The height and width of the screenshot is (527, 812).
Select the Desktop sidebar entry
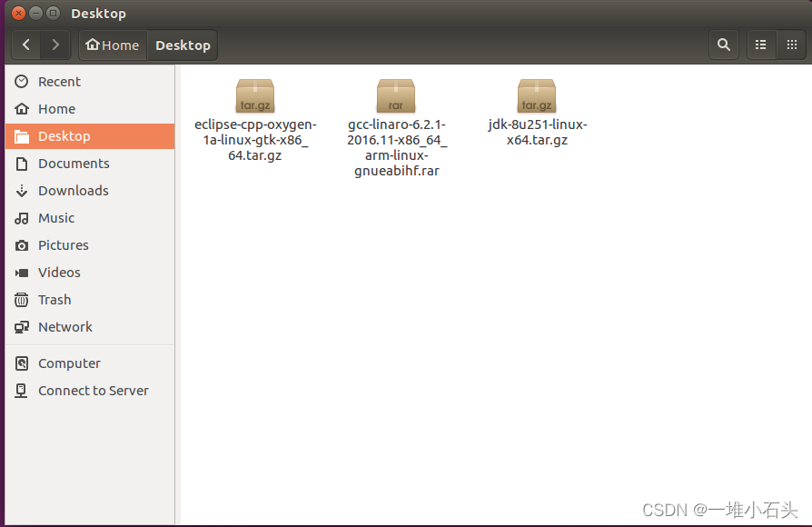[x=64, y=136]
